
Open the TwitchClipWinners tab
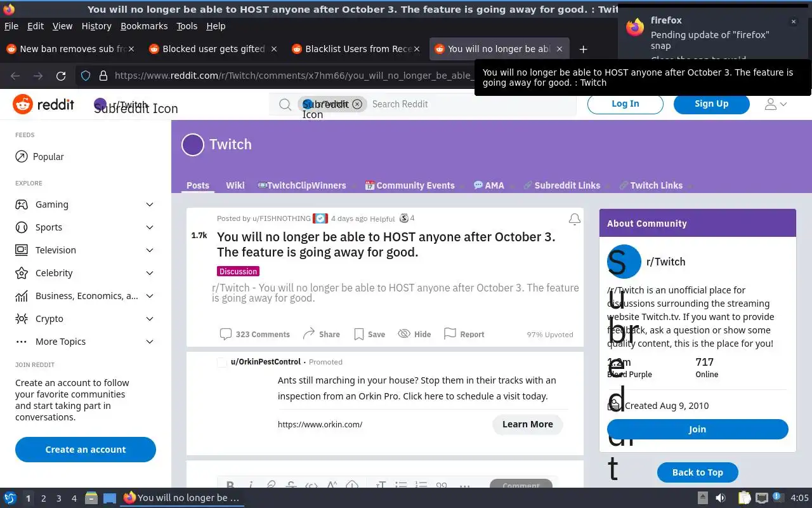[x=302, y=185]
